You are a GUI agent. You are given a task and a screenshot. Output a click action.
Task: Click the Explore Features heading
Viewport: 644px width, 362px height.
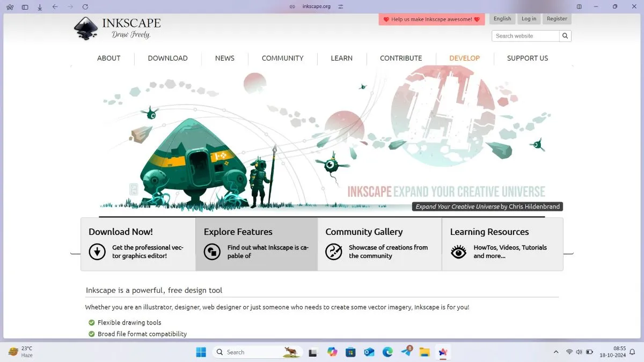pos(238,232)
